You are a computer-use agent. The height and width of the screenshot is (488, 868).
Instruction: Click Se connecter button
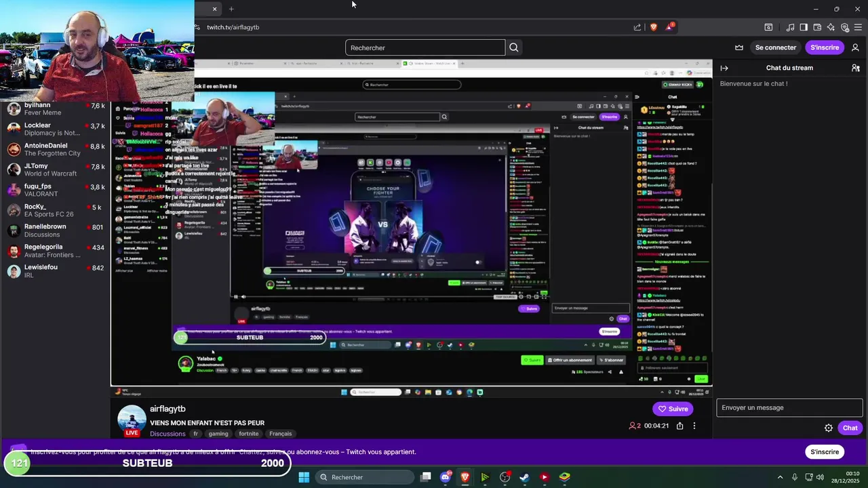(x=776, y=47)
